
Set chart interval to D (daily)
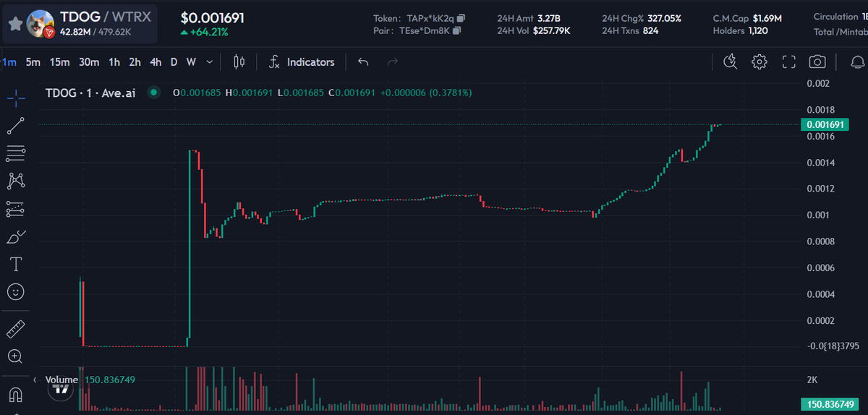(174, 62)
